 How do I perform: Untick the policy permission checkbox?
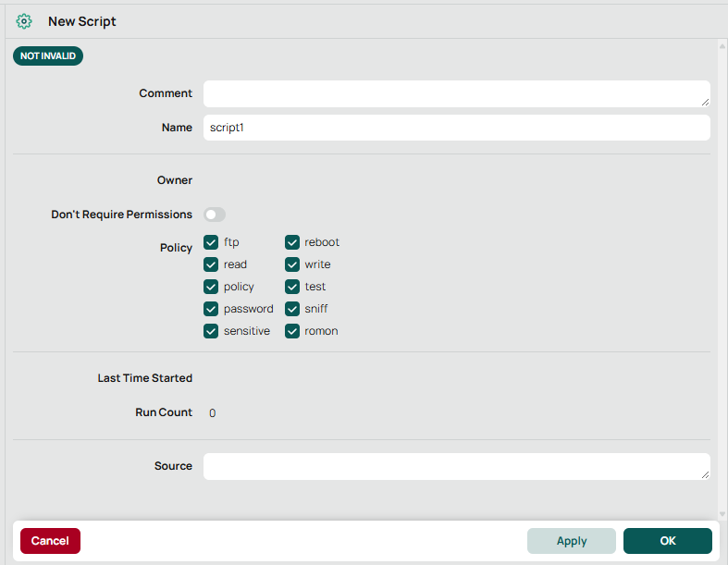click(211, 287)
